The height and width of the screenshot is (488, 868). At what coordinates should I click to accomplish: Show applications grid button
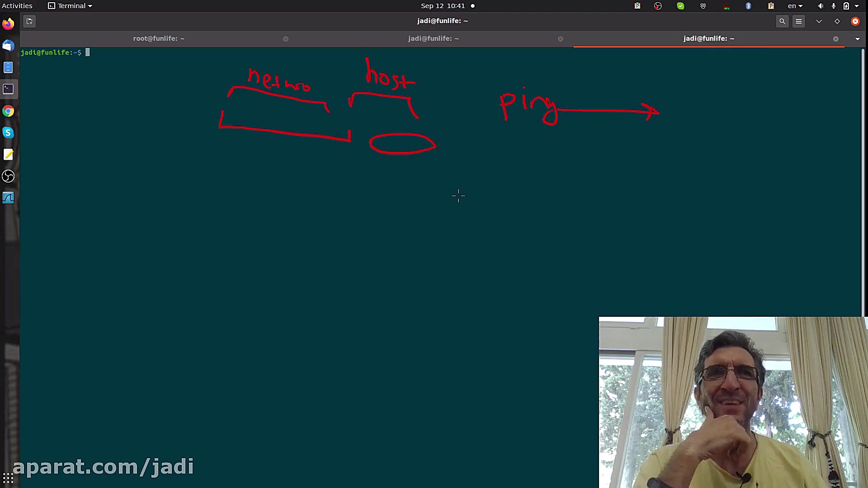click(x=8, y=478)
